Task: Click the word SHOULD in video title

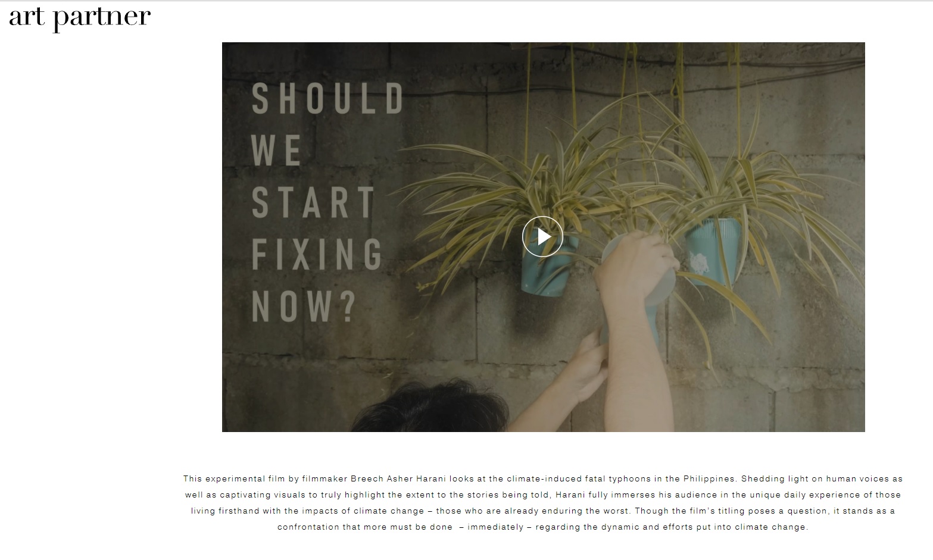Action: pyautogui.click(x=327, y=98)
